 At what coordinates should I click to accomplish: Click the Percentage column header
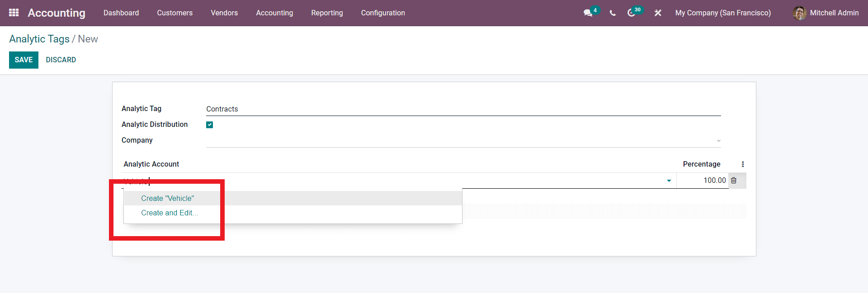click(702, 164)
